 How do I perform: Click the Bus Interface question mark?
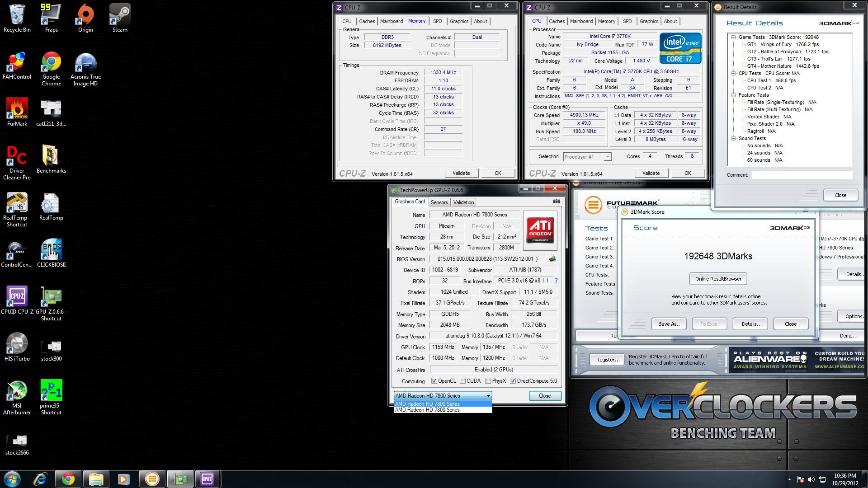point(556,281)
